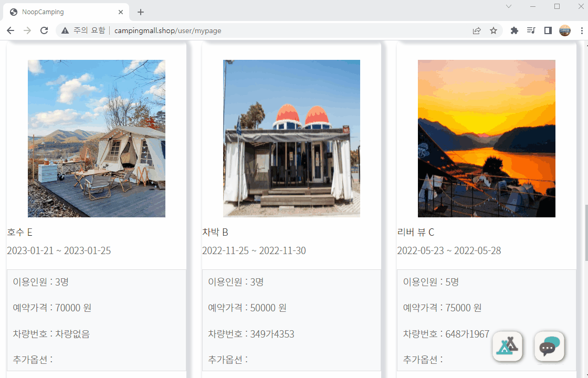
Task: Open the extensions puzzle icon
Action: [514, 31]
